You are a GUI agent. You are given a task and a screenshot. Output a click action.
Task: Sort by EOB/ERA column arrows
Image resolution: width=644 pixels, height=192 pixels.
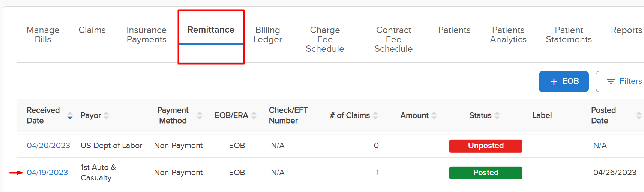coord(254,116)
